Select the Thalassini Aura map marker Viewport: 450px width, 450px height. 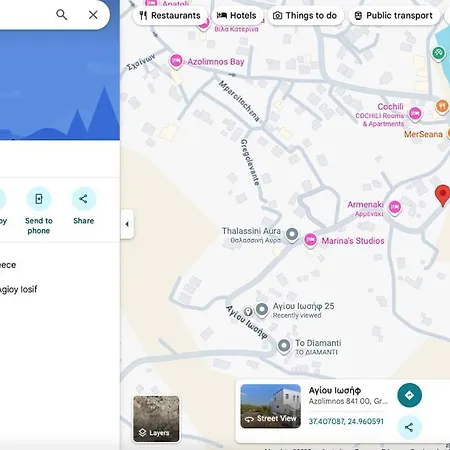coord(292,234)
